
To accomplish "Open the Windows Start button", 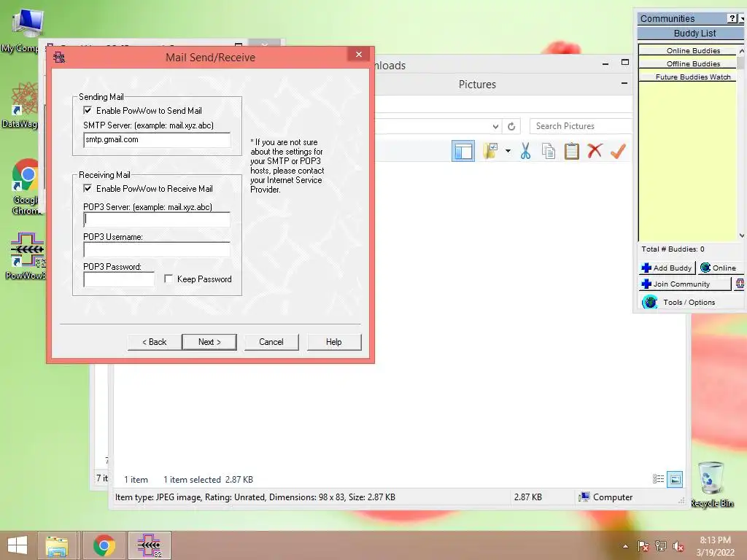I will coord(18,545).
